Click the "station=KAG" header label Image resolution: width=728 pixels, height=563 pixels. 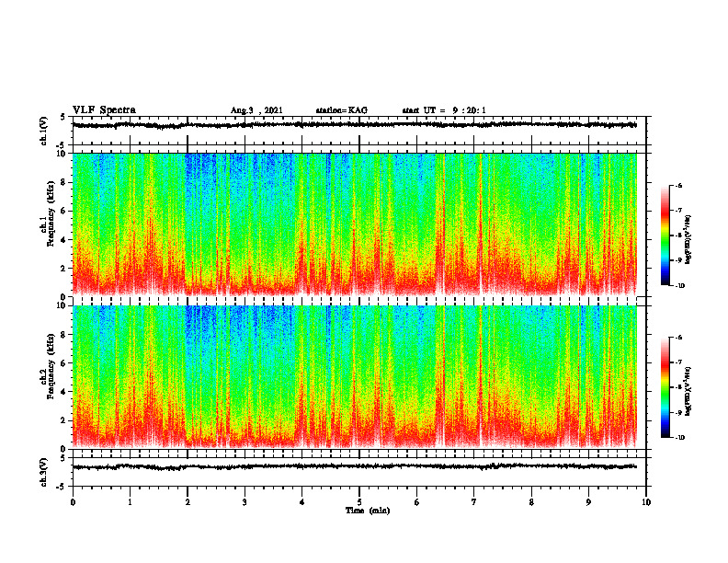click(x=341, y=110)
